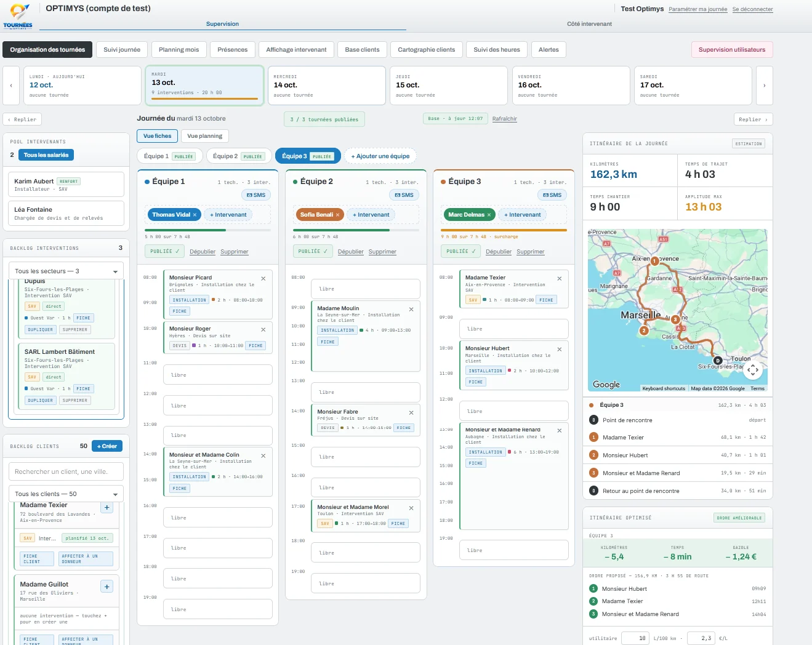The width and height of the screenshot is (812, 645).
Task: Remove Madame Texier card in Équipe 3
Action: [560, 279]
